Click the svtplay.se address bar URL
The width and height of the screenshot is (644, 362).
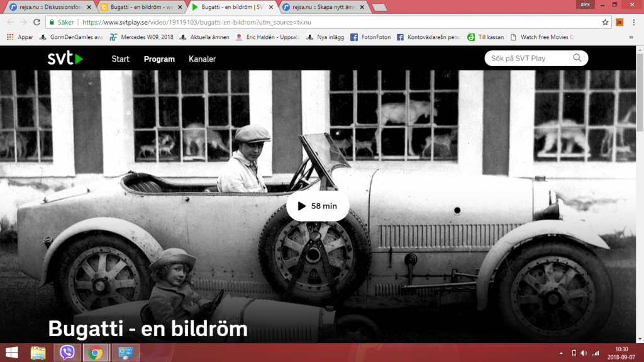[x=197, y=22]
